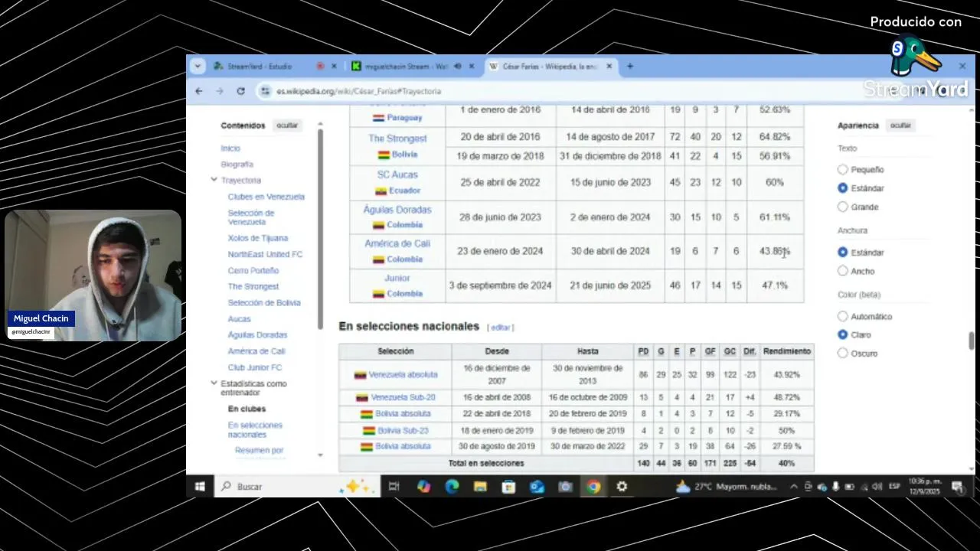Launch Microsoft Edge from the taskbar
The image size is (980, 551).
point(452,487)
